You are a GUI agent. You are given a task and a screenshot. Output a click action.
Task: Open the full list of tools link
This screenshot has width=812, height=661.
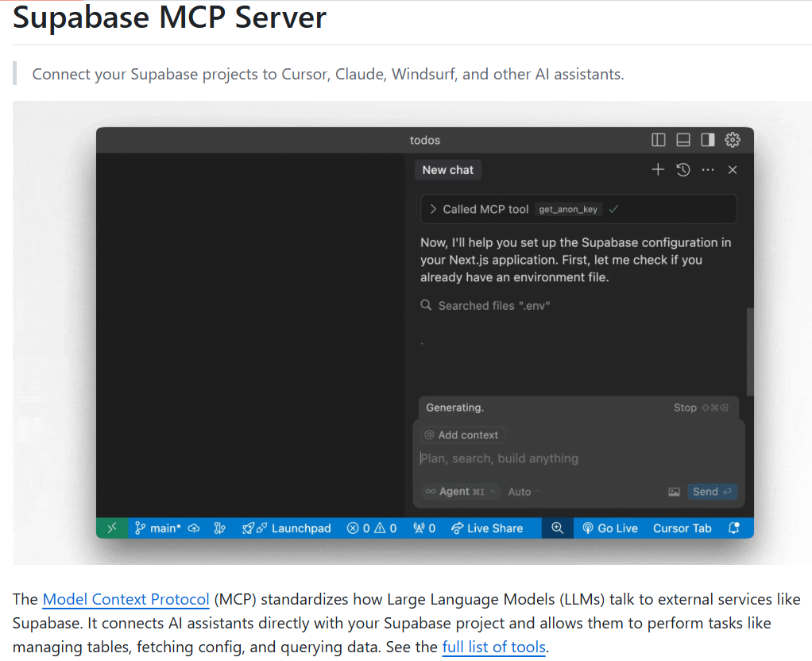coord(493,647)
